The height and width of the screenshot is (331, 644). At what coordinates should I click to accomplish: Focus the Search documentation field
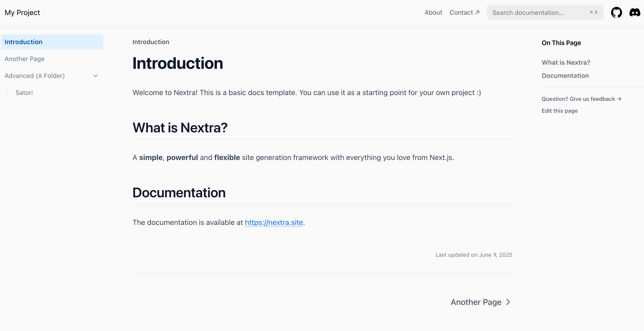click(x=545, y=13)
